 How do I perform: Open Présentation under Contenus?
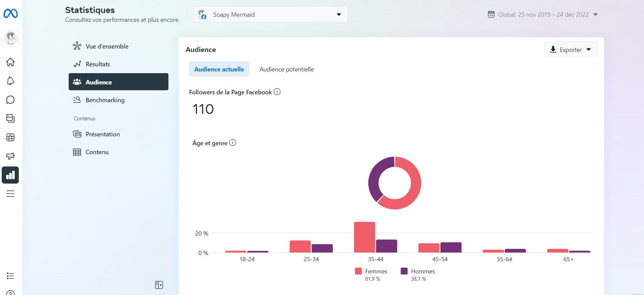click(x=118, y=134)
